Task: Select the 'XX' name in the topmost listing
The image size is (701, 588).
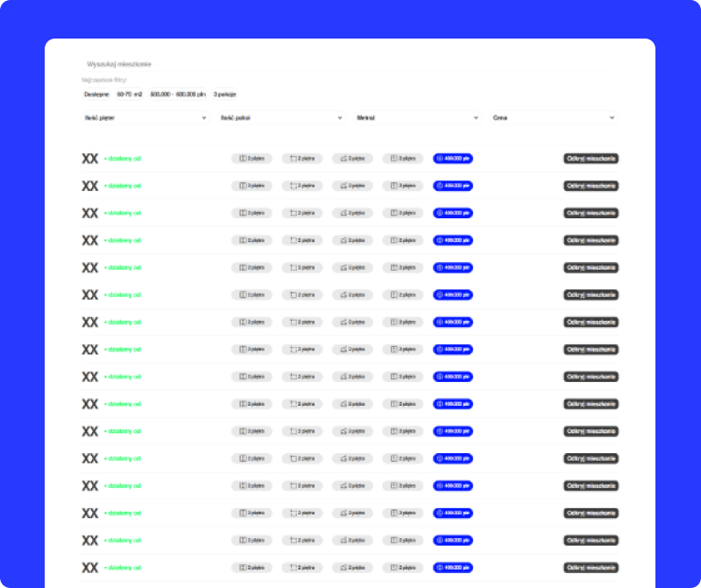Action: pyautogui.click(x=90, y=159)
